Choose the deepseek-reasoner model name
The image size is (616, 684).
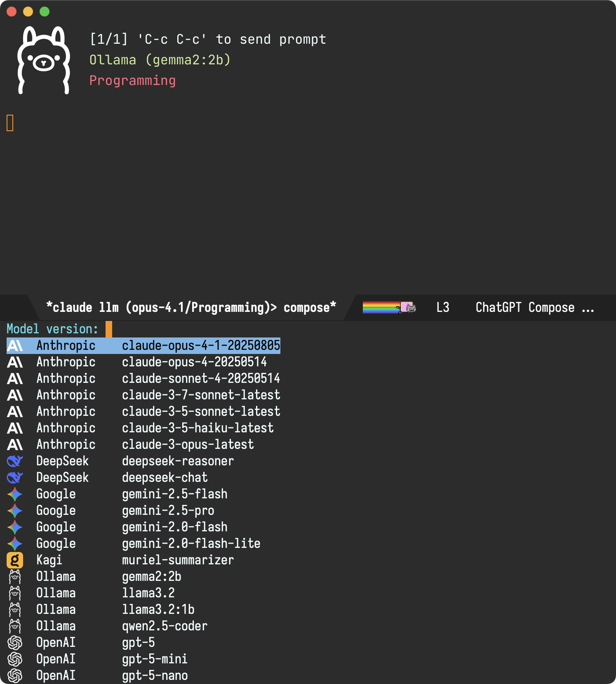click(x=178, y=461)
